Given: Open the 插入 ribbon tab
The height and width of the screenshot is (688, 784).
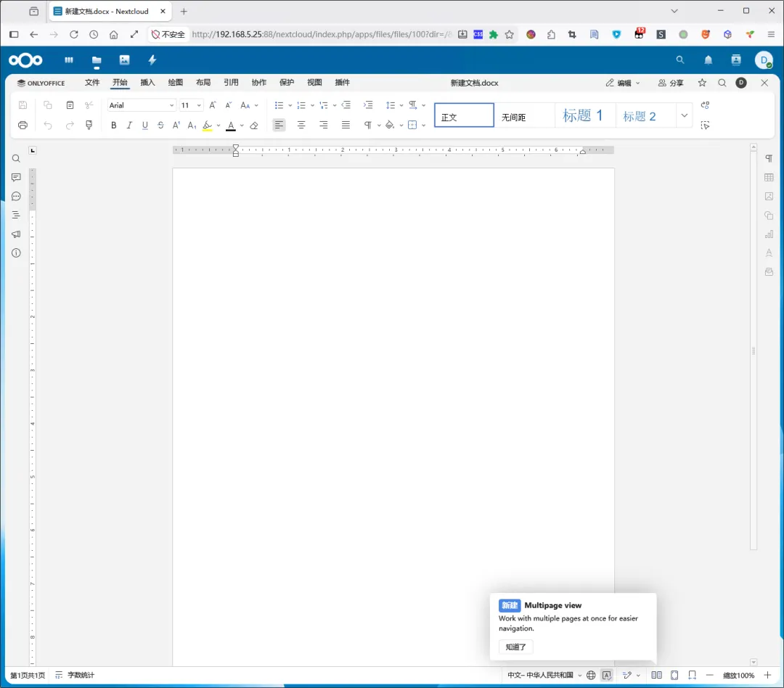Looking at the screenshot, I should pyautogui.click(x=147, y=83).
